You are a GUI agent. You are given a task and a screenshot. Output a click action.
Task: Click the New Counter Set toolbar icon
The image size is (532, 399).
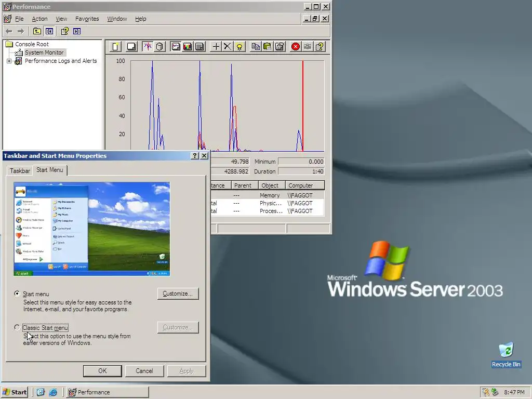pos(115,46)
